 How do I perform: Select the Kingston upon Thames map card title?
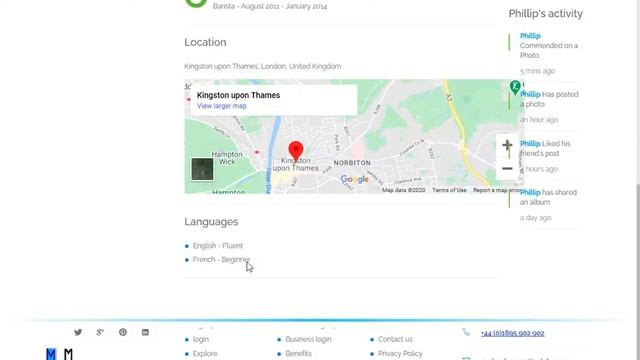click(x=238, y=95)
